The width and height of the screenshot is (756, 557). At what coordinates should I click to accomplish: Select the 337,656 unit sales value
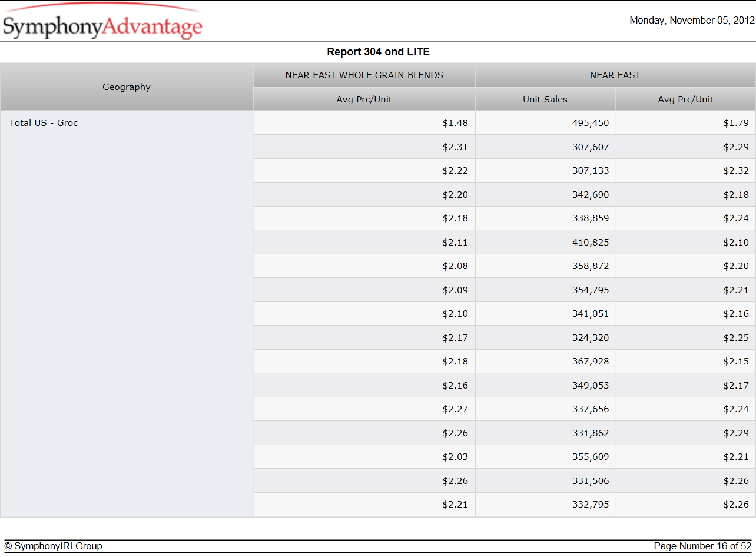point(591,409)
